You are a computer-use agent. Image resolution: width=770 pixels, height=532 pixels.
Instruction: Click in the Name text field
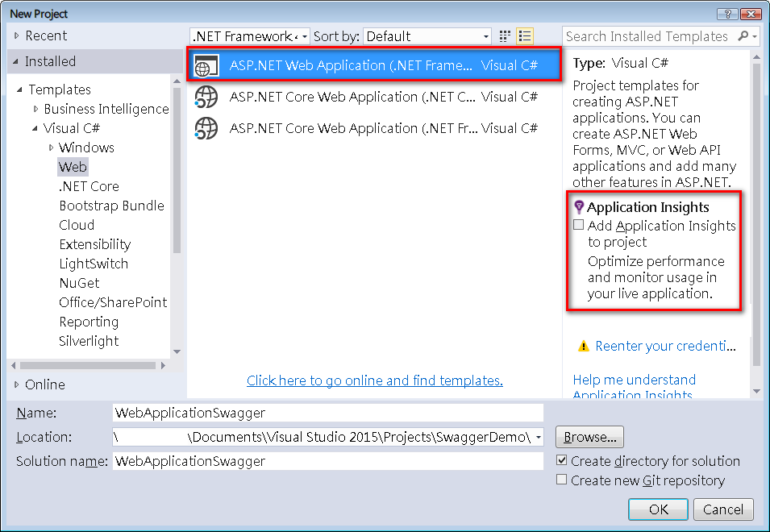(x=328, y=413)
